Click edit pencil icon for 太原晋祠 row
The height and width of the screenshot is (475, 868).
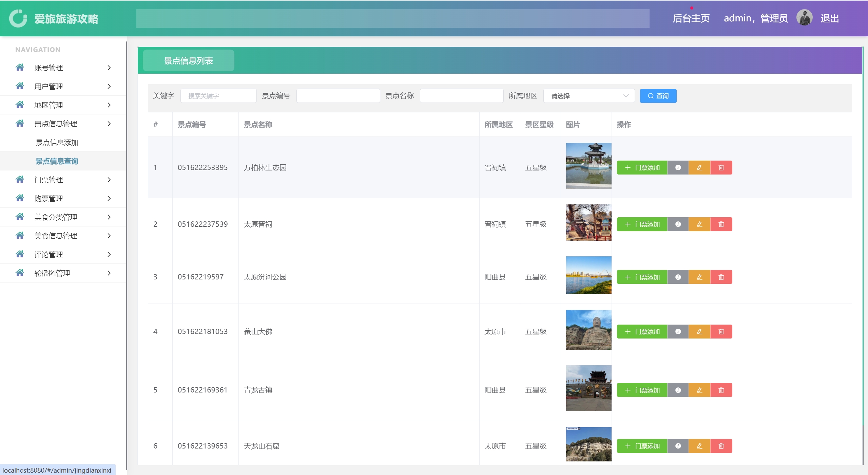pyautogui.click(x=699, y=224)
